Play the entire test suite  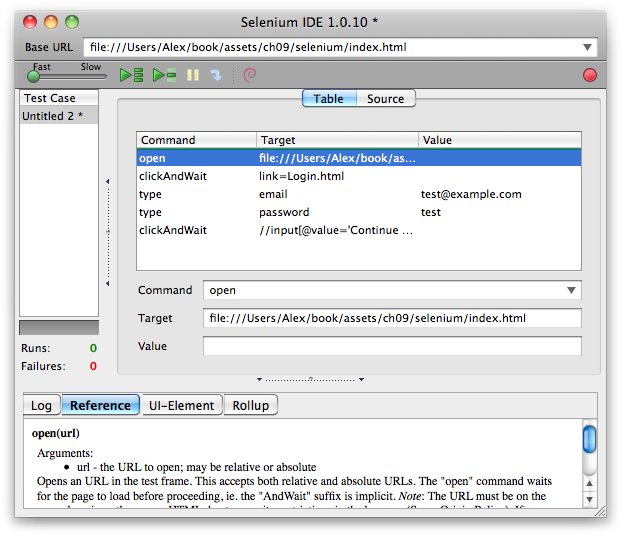pyautogui.click(x=131, y=75)
